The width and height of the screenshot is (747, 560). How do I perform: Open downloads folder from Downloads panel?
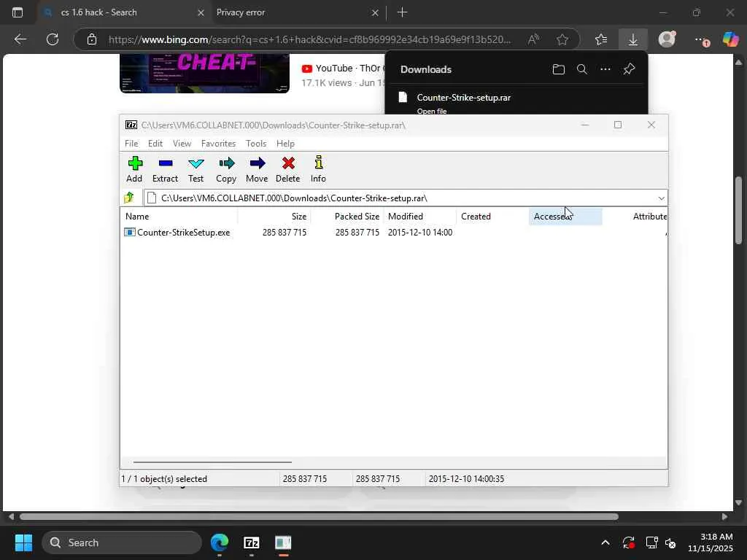coord(558,69)
